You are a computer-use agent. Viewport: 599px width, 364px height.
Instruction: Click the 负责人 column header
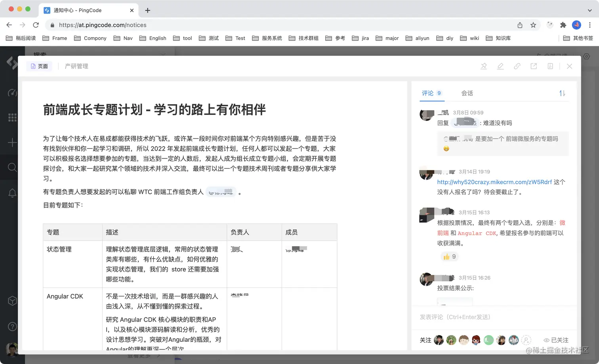tap(254, 232)
